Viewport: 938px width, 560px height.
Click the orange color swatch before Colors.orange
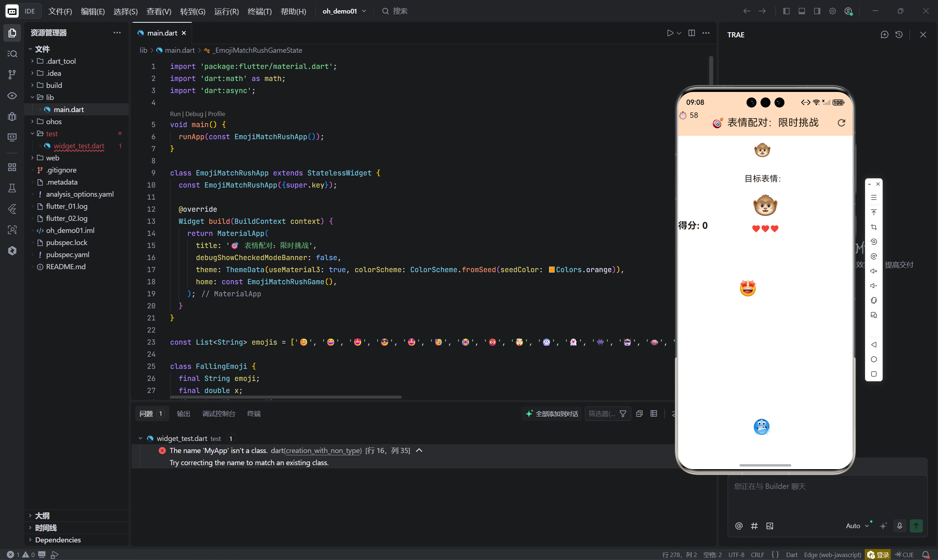551,270
